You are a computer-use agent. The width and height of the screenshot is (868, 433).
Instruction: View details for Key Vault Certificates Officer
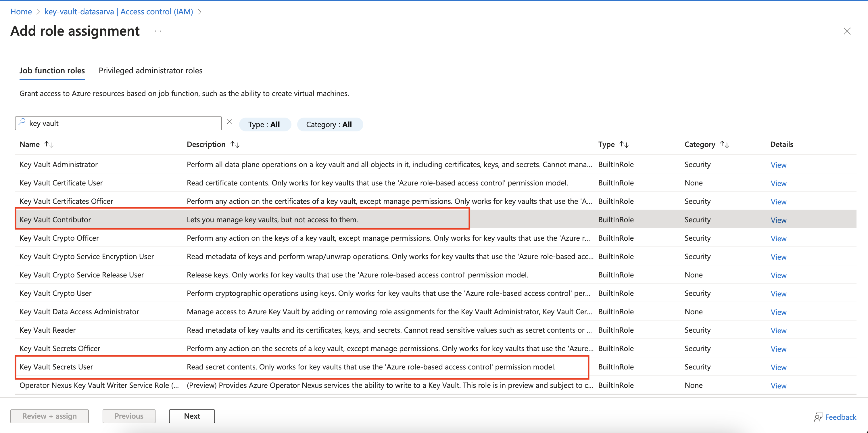pos(778,202)
